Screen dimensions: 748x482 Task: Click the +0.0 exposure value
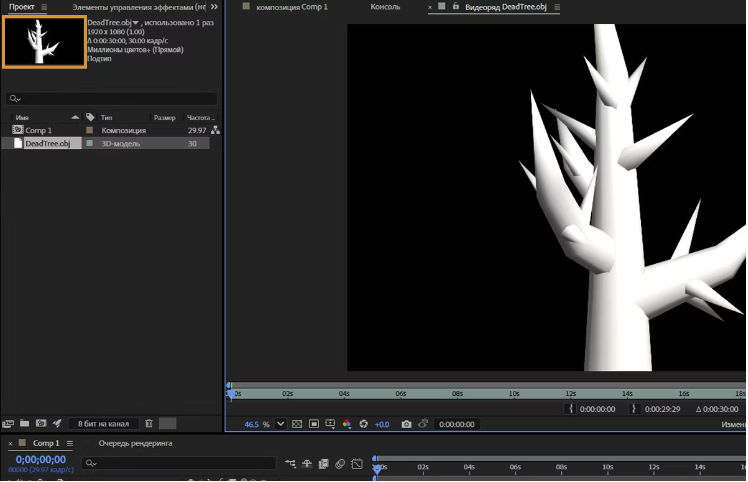pos(382,424)
